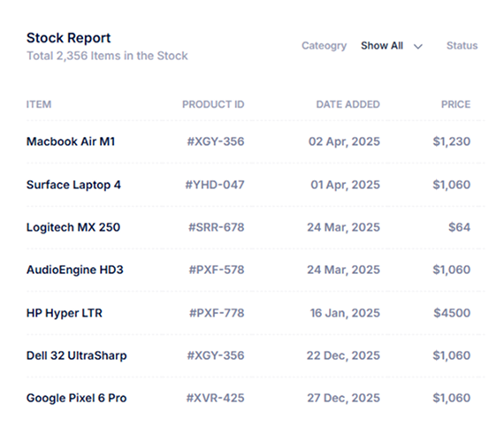Click the Dell 32 UltraSharp price $1,060
Image resolution: width=504 pixels, height=442 pixels.
coord(452,355)
